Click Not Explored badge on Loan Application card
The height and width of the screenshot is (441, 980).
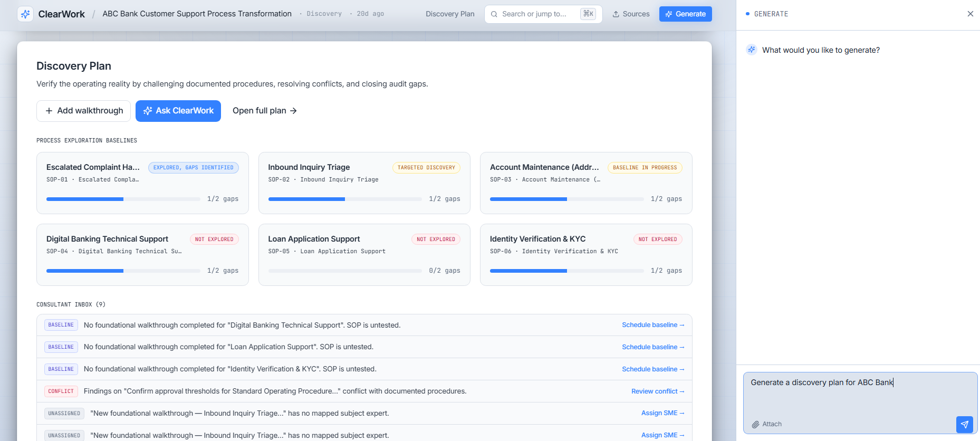pyautogui.click(x=436, y=239)
